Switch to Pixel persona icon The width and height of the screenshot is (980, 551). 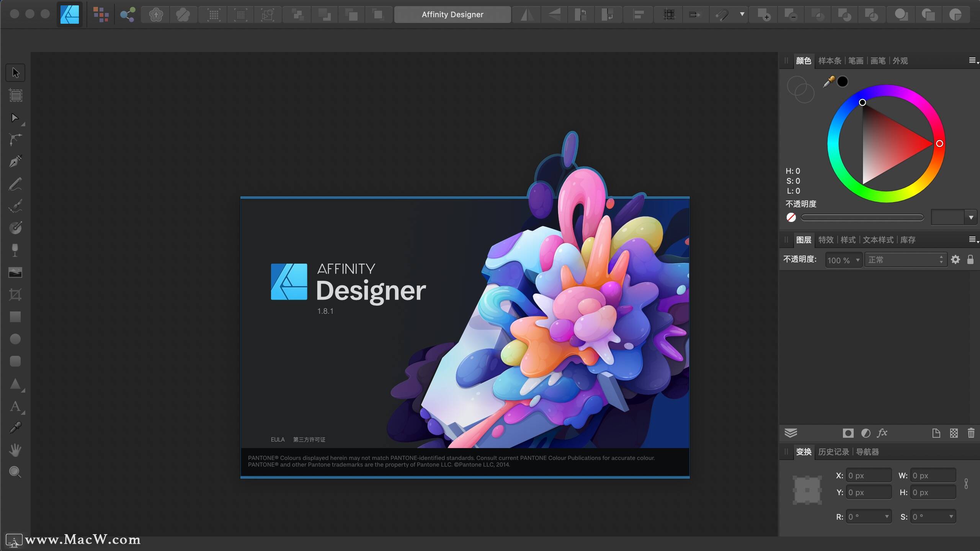tap(101, 15)
